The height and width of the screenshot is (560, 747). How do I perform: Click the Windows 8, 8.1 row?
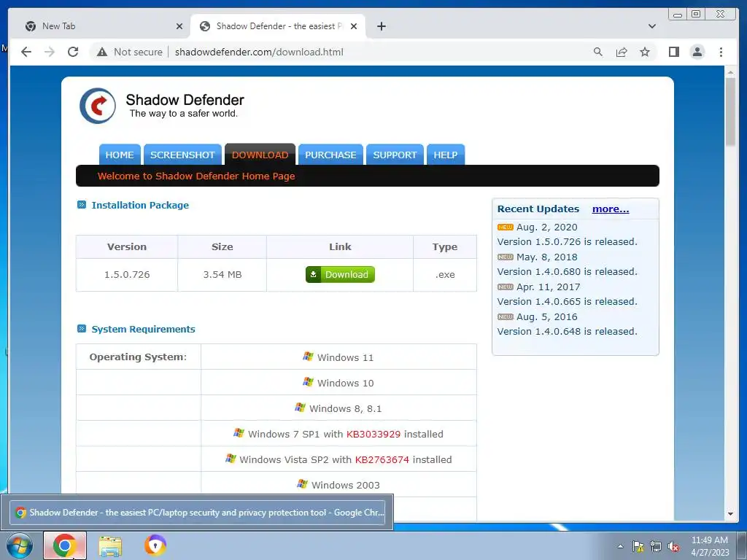point(338,408)
